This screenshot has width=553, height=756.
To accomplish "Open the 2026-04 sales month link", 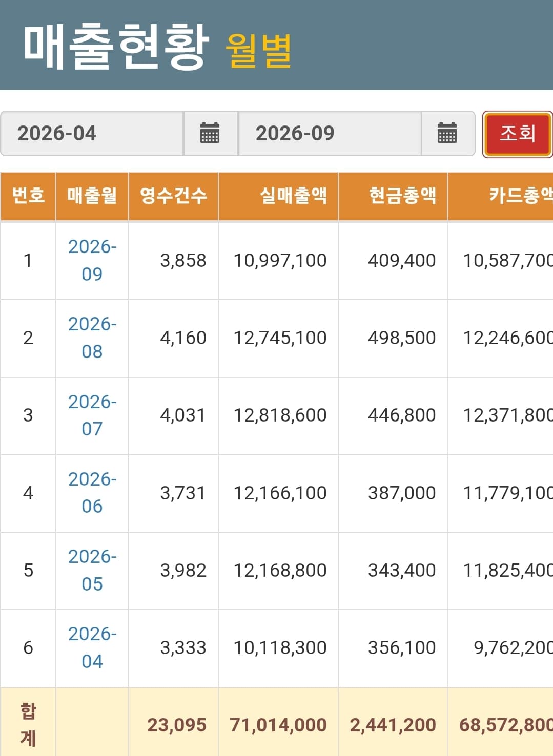I will (92, 647).
